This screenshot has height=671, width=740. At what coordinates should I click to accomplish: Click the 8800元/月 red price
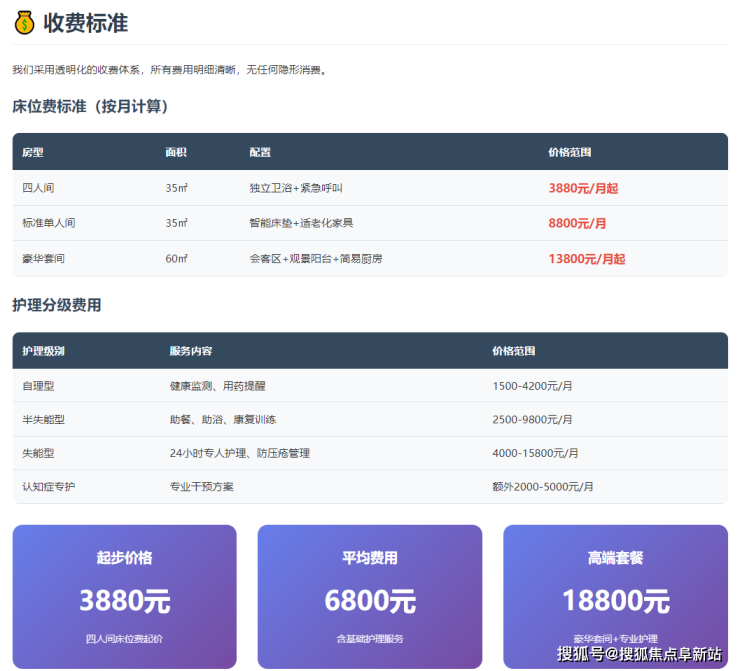pyautogui.click(x=577, y=223)
